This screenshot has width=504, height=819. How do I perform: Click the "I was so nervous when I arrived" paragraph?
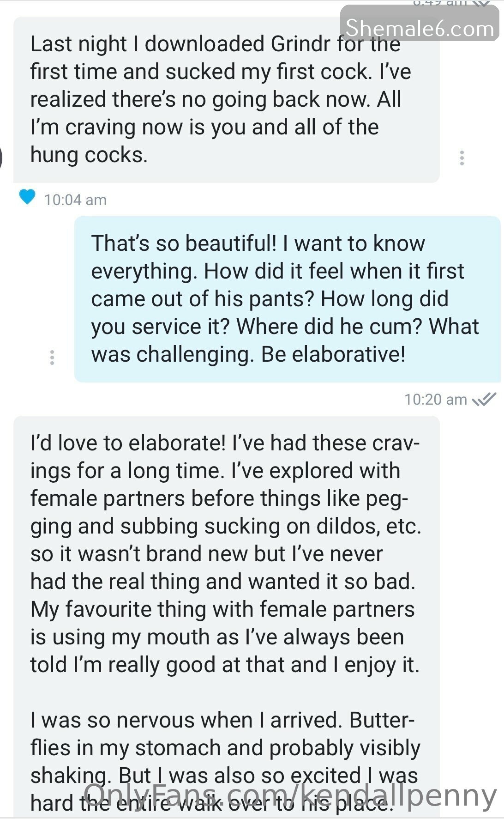(225, 762)
